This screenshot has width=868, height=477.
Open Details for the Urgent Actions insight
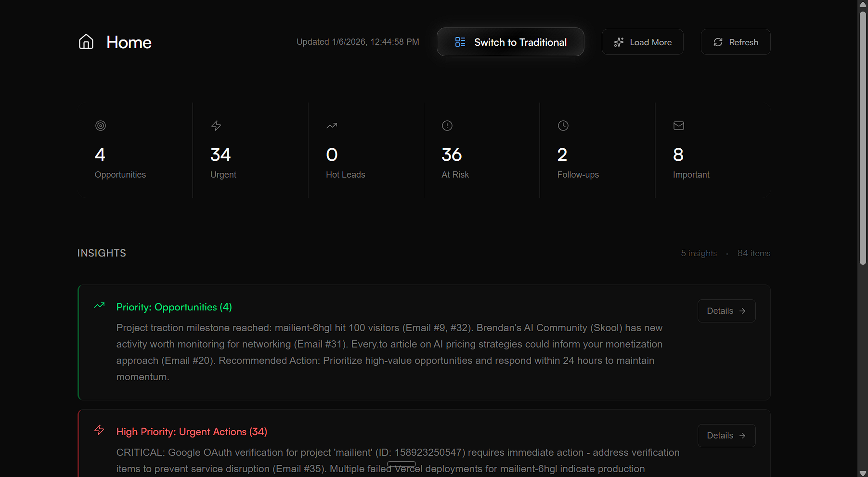[x=726, y=435]
